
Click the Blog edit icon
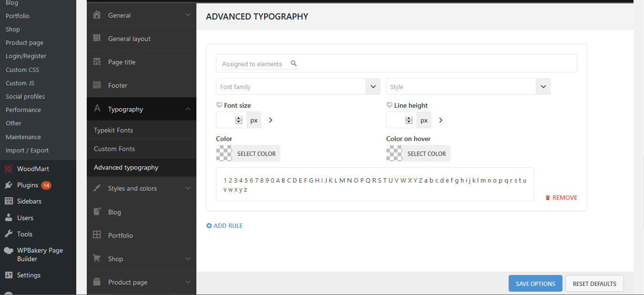click(x=97, y=212)
